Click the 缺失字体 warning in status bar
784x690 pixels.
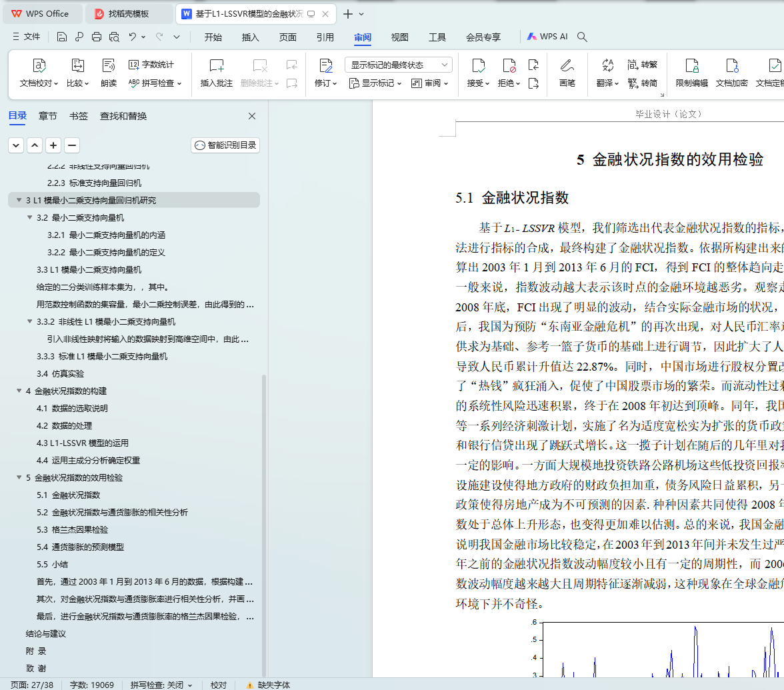coord(268,685)
